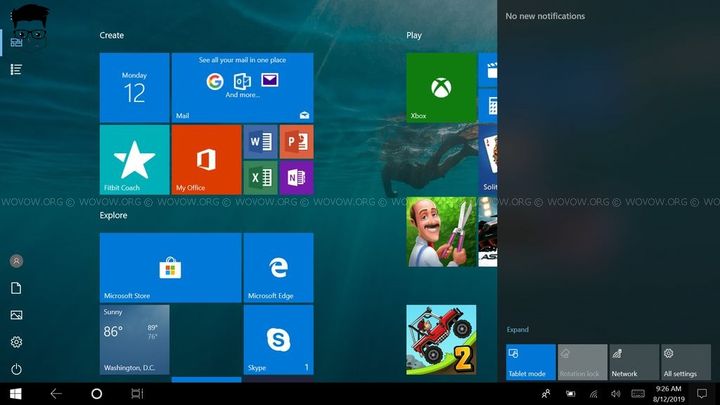Open the Pictures folder shortcut
This screenshot has width=720, height=405.
coord(17,315)
